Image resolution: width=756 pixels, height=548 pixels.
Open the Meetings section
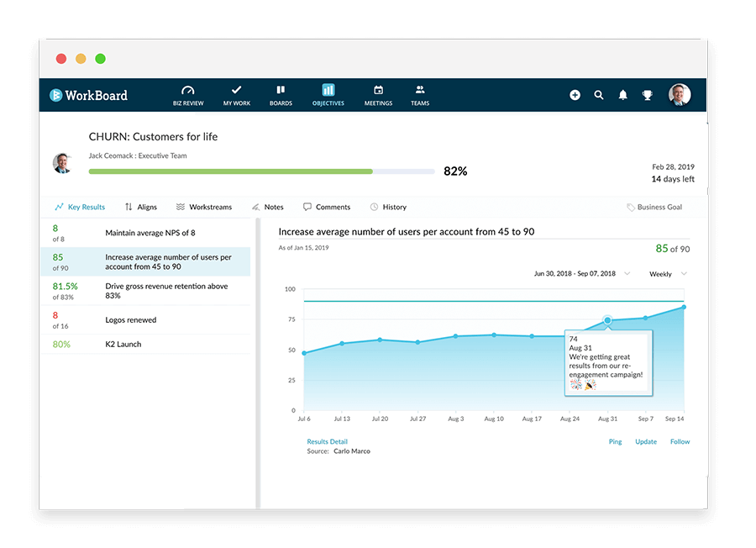point(378,94)
